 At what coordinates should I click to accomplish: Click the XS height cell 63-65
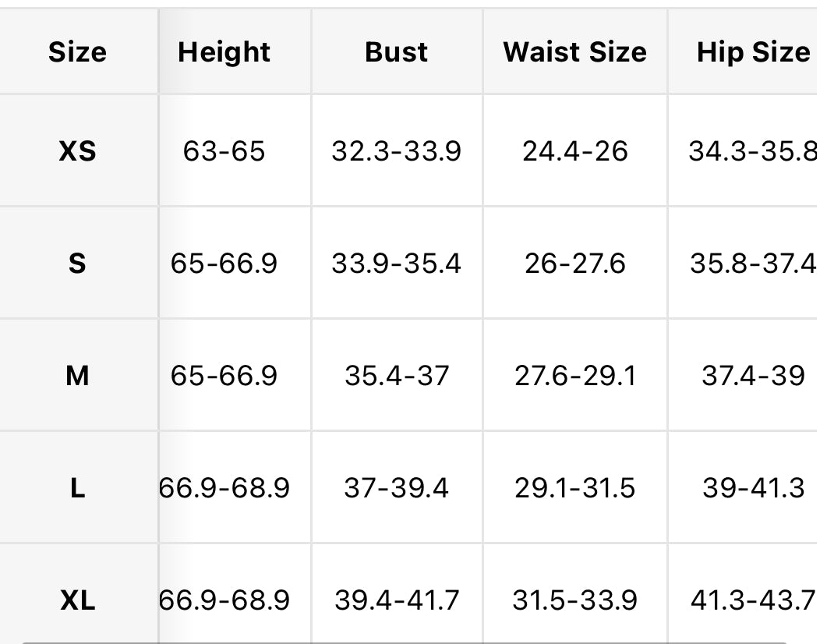(x=224, y=151)
